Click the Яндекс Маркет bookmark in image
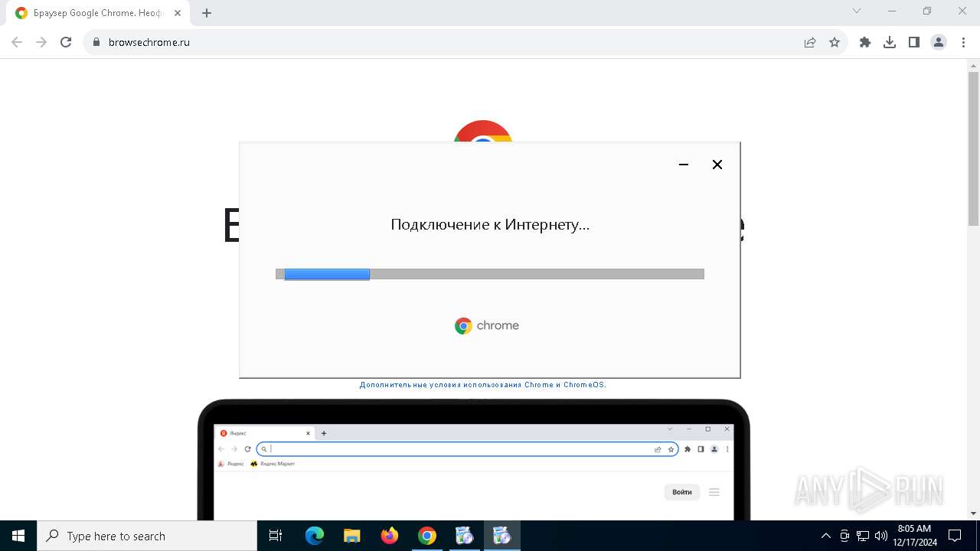This screenshot has height=551, width=980. click(273, 464)
